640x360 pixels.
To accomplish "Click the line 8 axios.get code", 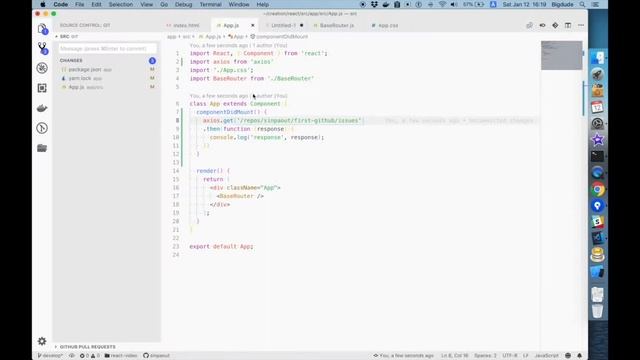I will tap(282, 120).
